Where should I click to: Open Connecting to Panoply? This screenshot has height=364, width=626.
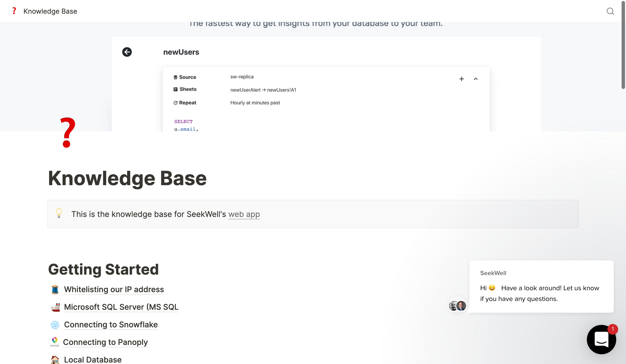105,342
